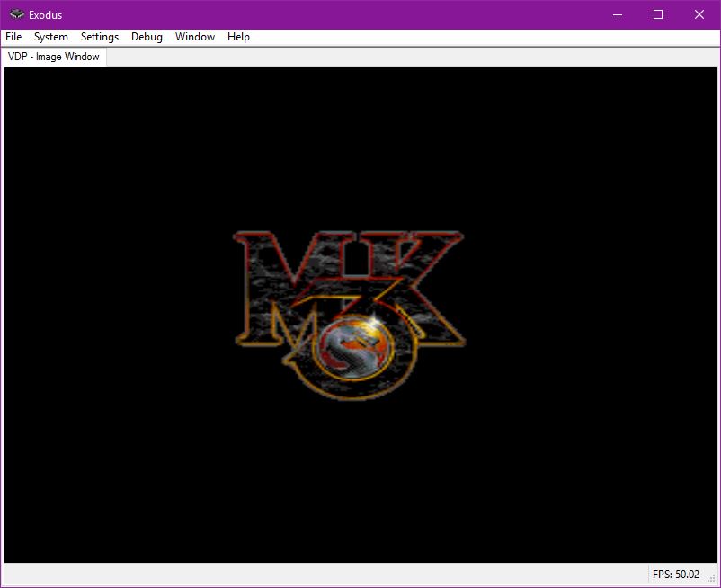Image resolution: width=721 pixels, height=588 pixels.
Task: Close the Exodus window
Action: (x=699, y=14)
